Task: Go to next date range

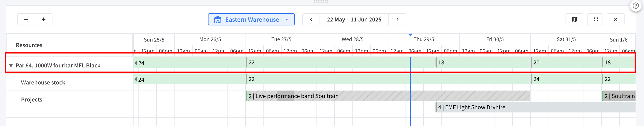Action: pyautogui.click(x=397, y=19)
